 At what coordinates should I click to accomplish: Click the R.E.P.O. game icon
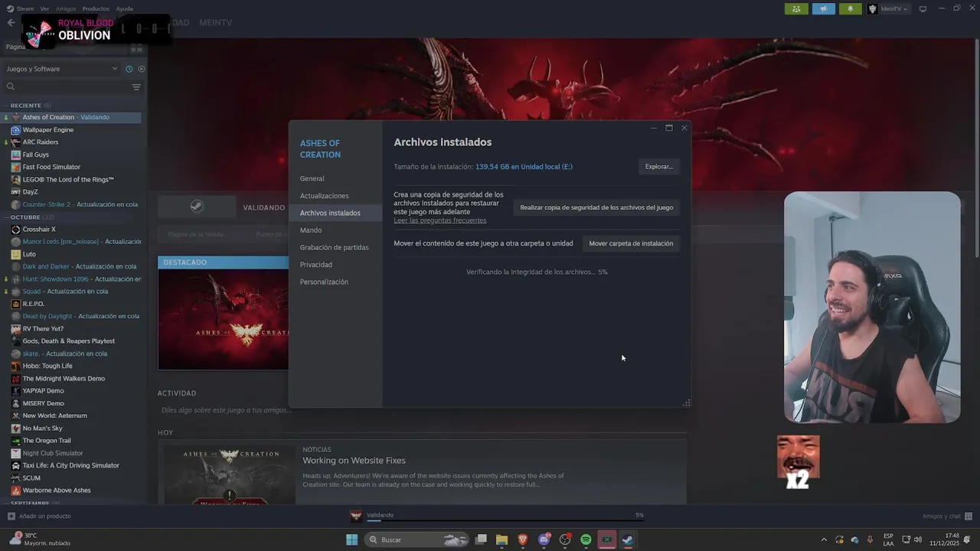[15, 304]
